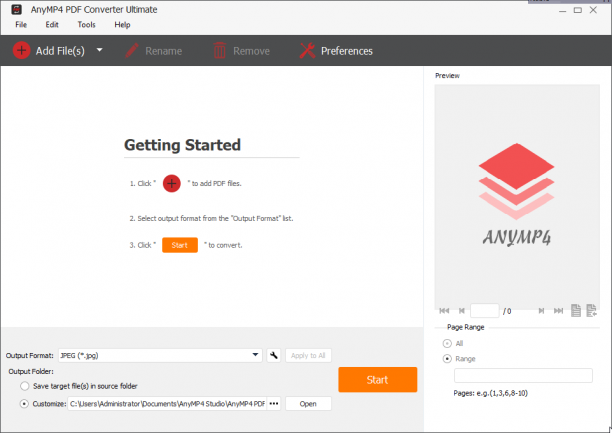Open the Help menu
The image size is (612, 433).
tap(122, 25)
